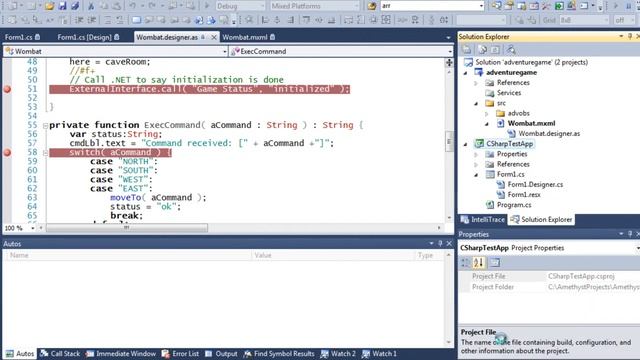Click the editor vertical scrollbar thumb
Viewport: 640px width, 360px height.
(x=449, y=141)
